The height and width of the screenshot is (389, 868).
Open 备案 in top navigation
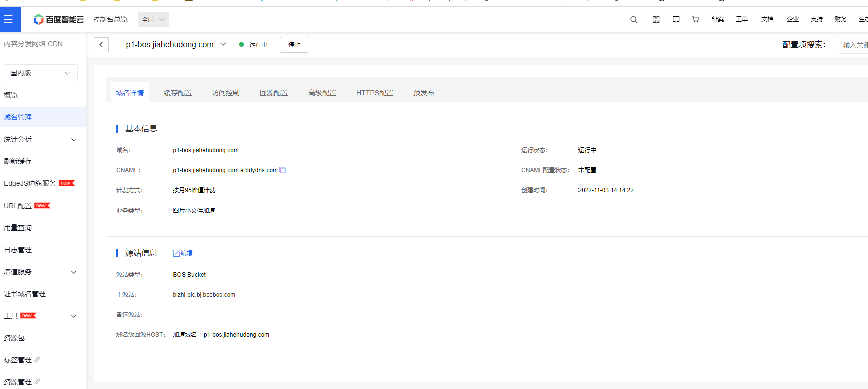click(718, 19)
